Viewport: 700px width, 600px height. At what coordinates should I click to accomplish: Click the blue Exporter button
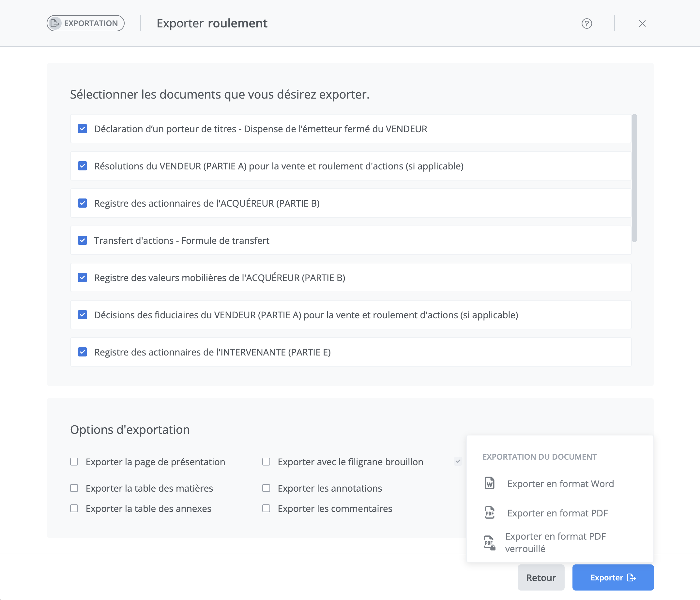[x=613, y=577]
